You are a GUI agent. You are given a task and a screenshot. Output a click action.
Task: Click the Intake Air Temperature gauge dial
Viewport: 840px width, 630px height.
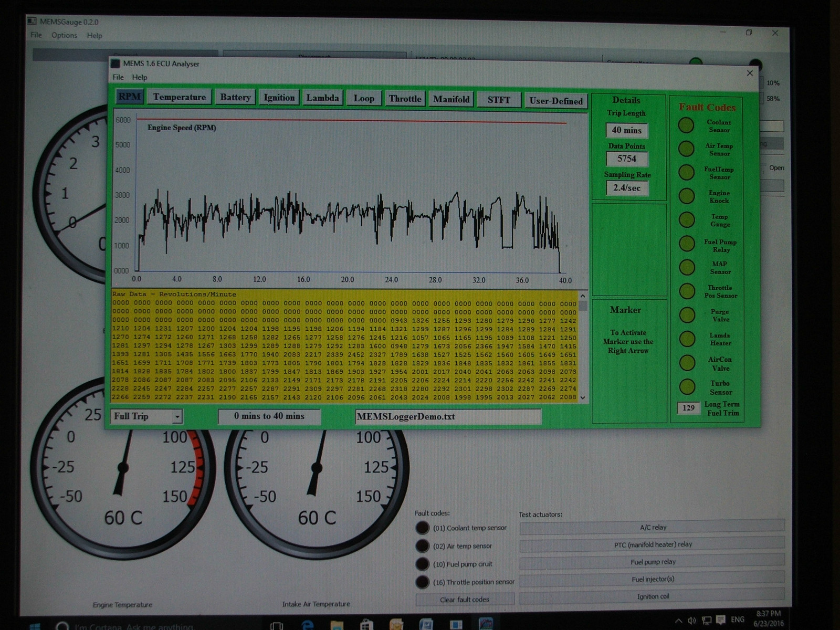click(x=317, y=467)
